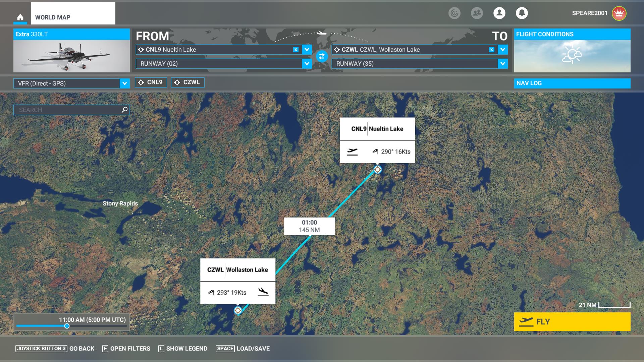Click the CZWL Wollaston Lake arrival field
This screenshot has height=362, width=644.
point(415,50)
